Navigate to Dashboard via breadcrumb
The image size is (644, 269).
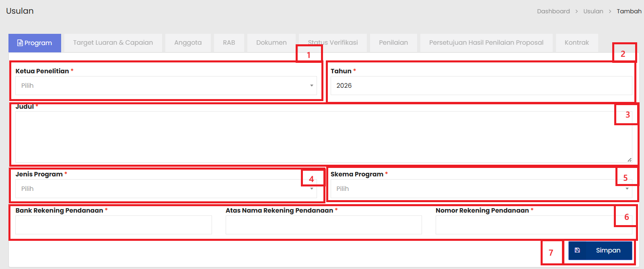click(553, 11)
